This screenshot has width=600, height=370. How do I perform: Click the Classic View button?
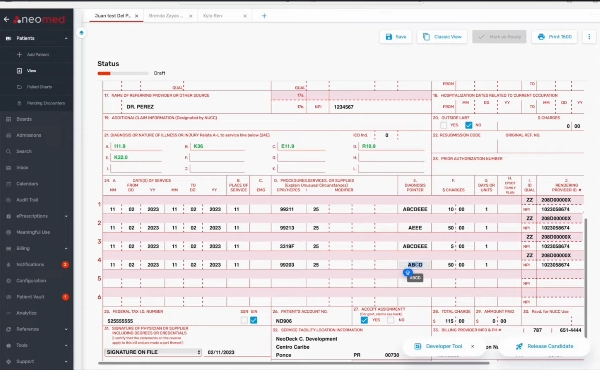(442, 37)
